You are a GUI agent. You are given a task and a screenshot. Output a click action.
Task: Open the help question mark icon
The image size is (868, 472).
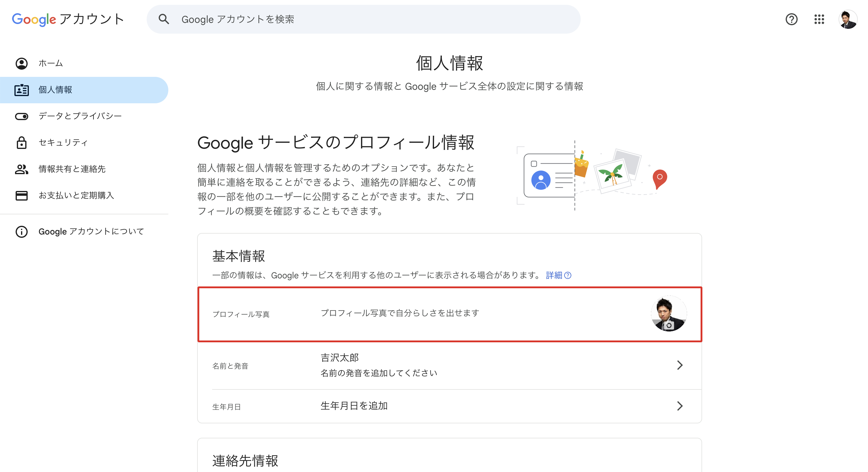click(791, 19)
